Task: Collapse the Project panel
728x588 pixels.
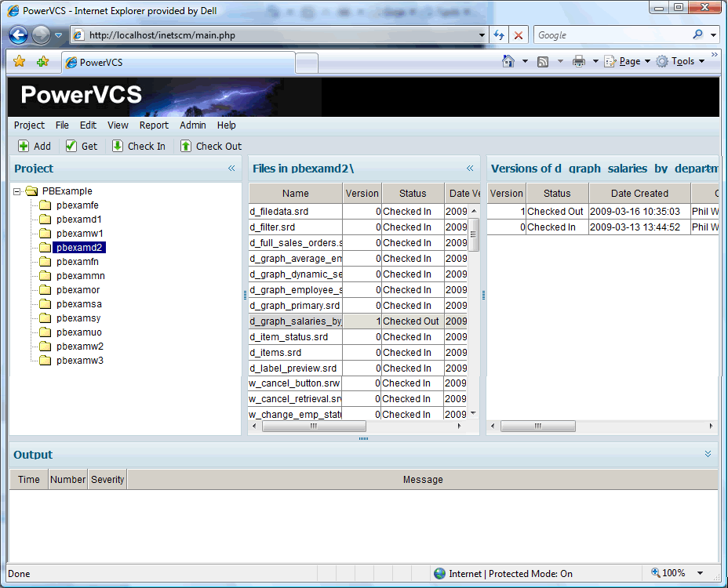Action: 231,169
